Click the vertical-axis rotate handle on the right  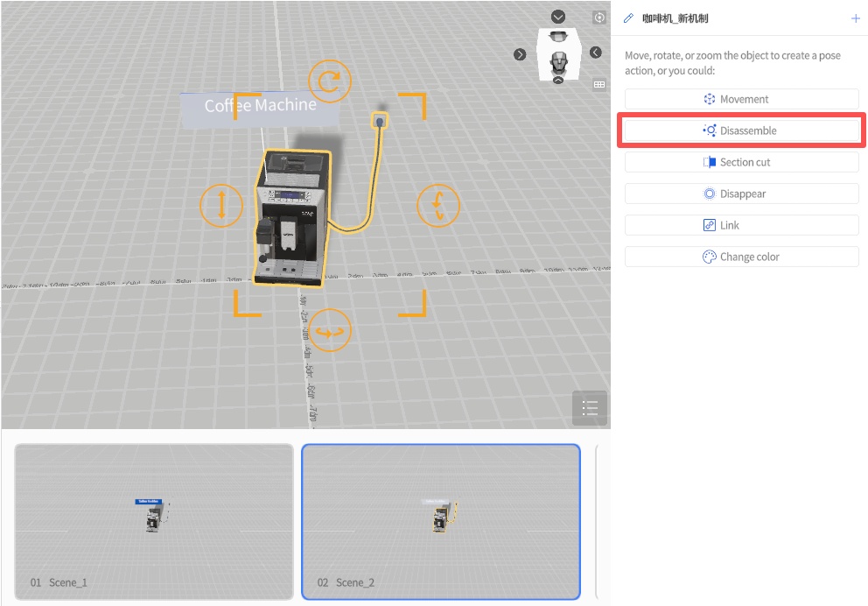point(437,205)
